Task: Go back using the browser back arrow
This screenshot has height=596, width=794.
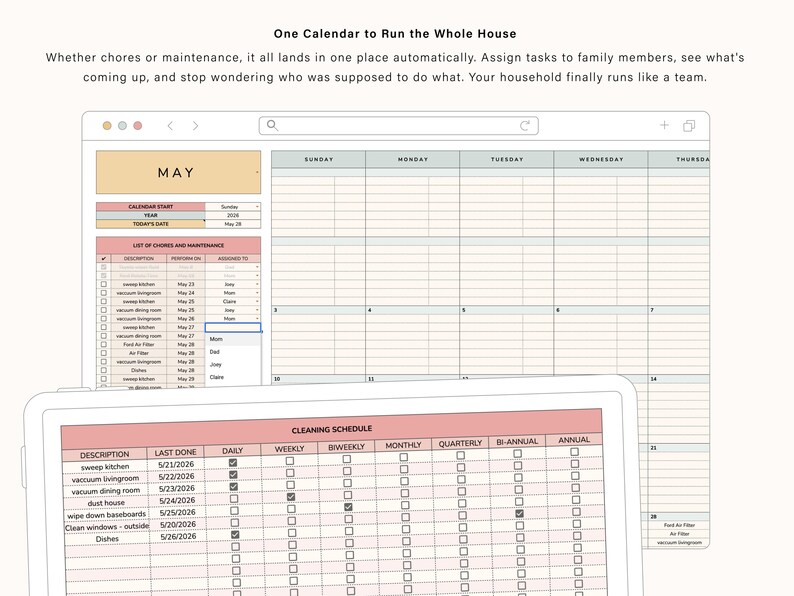Action: pyautogui.click(x=170, y=126)
